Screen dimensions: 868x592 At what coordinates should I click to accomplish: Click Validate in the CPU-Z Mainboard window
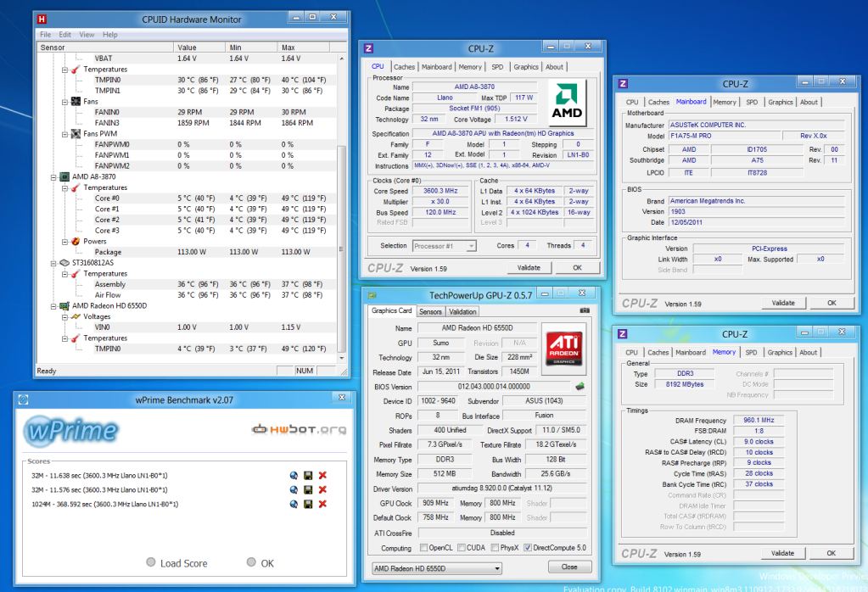pyautogui.click(x=783, y=303)
